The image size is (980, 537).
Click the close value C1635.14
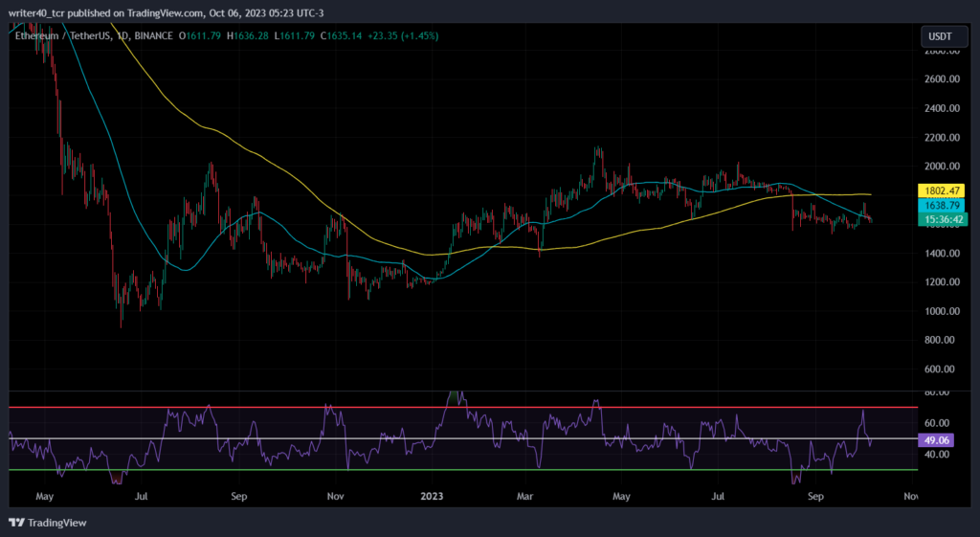(x=341, y=35)
